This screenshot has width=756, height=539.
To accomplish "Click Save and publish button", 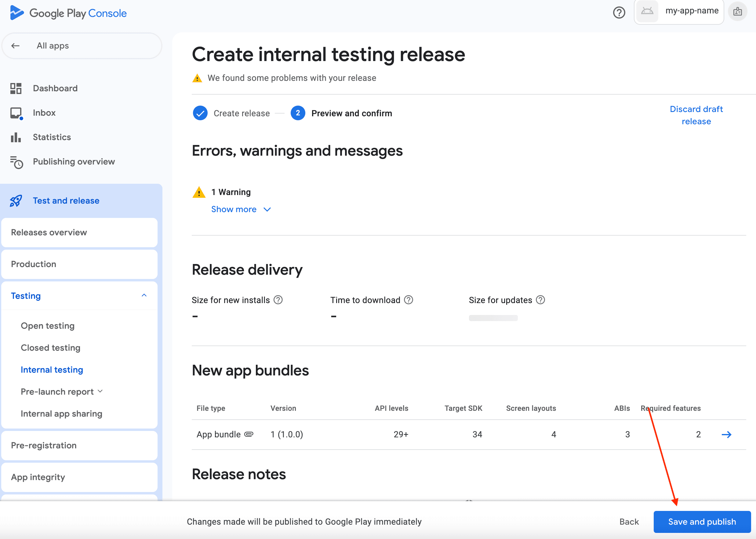I will click(702, 522).
